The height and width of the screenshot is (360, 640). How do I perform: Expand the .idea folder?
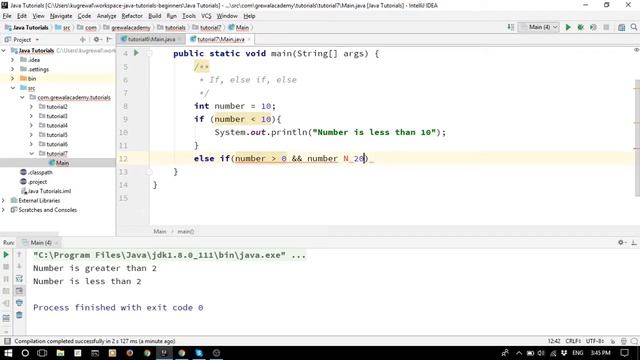(x=12, y=60)
